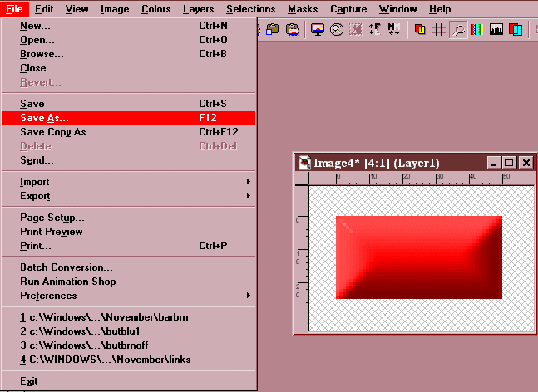
Task: Click the Image4 window document icon
Action: 304,163
